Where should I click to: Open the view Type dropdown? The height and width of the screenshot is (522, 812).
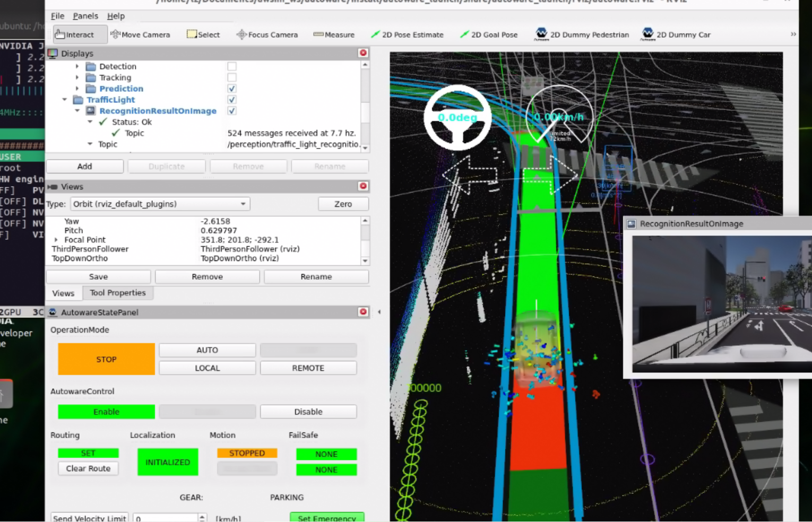point(160,204)
